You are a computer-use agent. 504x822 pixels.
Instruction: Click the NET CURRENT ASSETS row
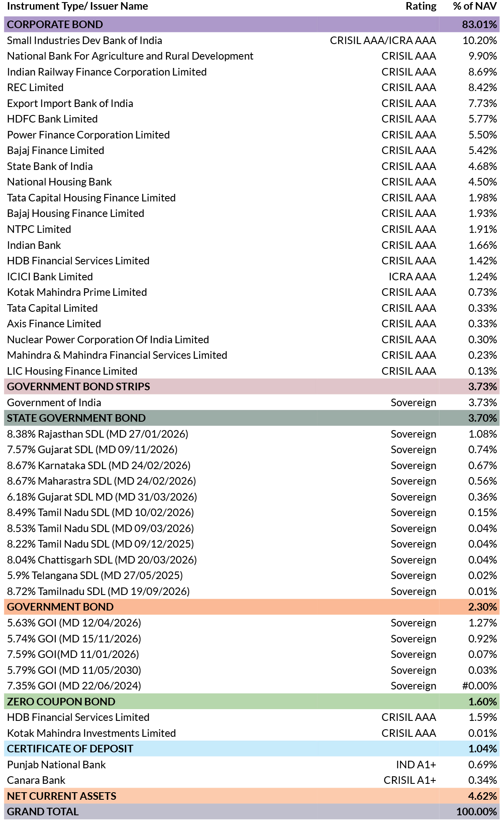coord(252,796)
